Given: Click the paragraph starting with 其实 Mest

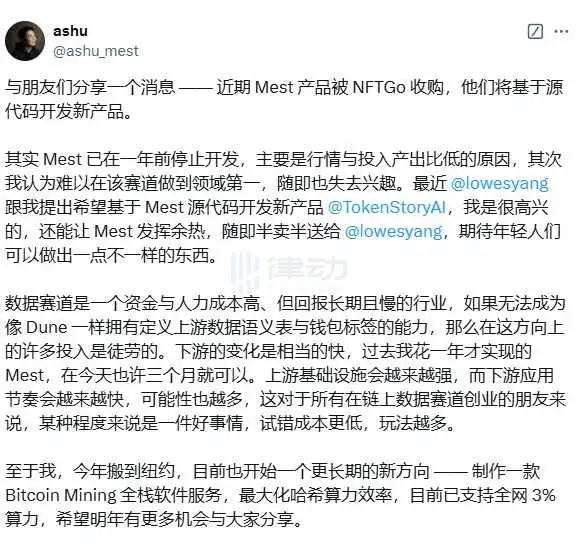Looking at the screenshot, I should [284, 207].
